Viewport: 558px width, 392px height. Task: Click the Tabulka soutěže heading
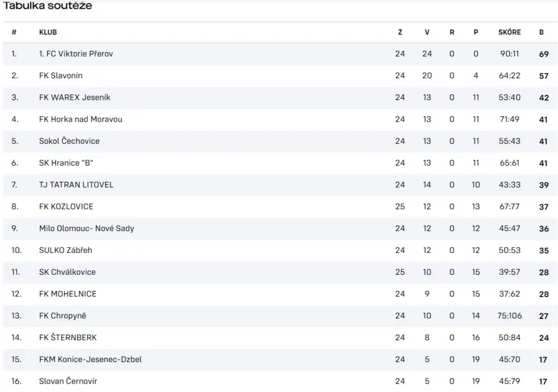tap(48, 6)
